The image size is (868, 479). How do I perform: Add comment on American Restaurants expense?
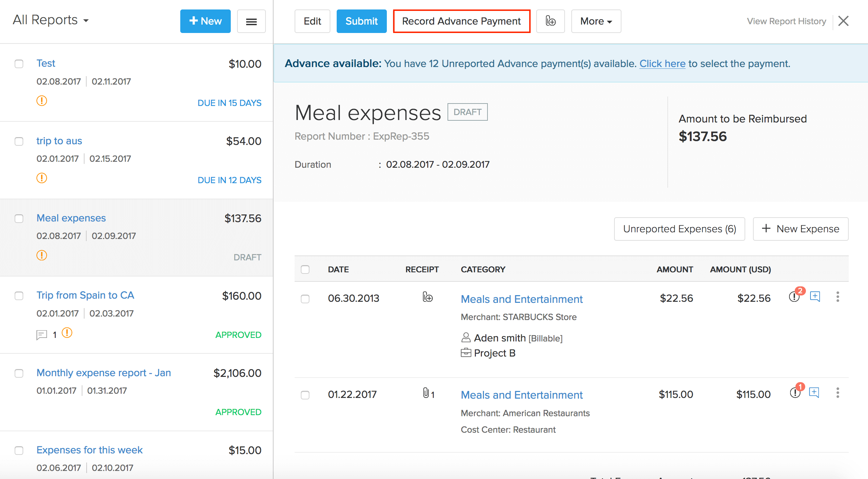pyautogui.click(x=814, y=392)
